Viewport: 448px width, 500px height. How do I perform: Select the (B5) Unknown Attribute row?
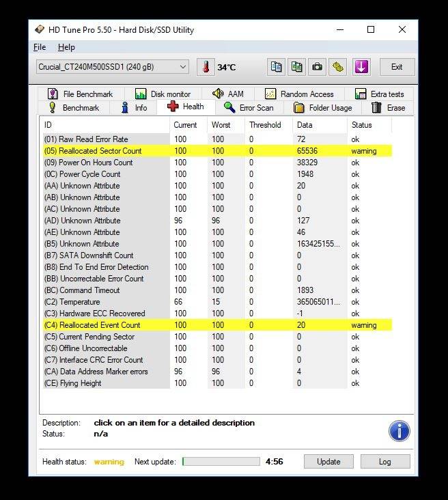[217, 244]
